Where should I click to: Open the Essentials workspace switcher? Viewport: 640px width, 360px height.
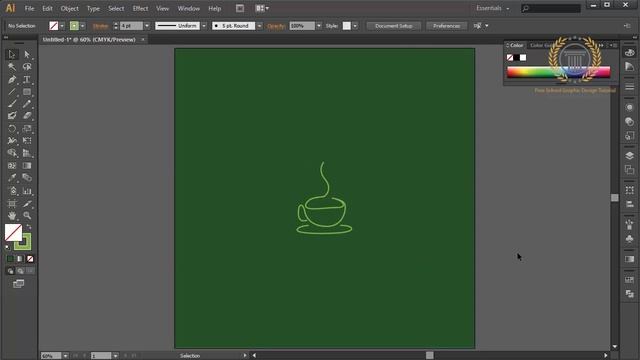pyautogui.click(x=493, y=8)
